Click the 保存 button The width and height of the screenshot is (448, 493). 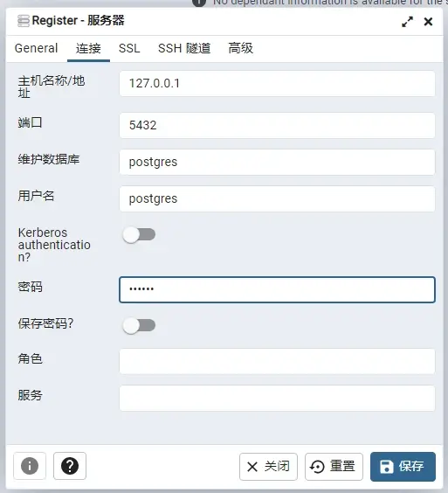pyautogui.click(x=403, y=467)
